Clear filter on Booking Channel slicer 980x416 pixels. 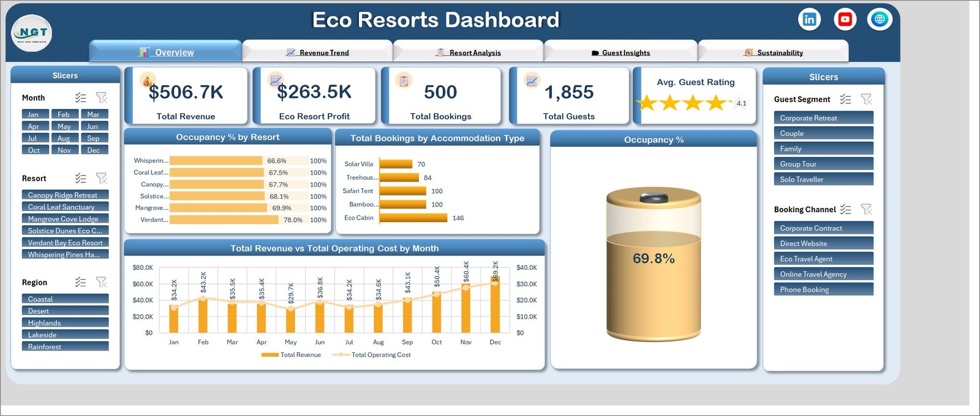[x=866, y=209]
